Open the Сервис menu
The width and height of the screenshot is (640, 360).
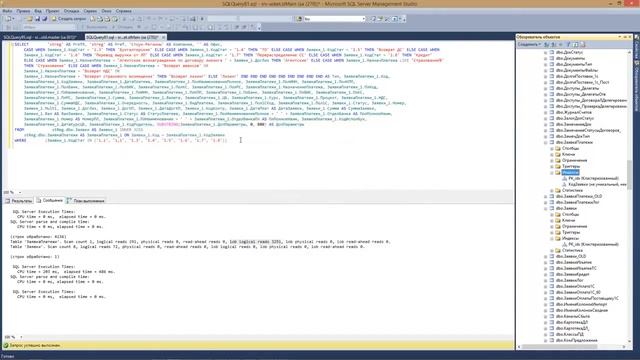point(90,11)
